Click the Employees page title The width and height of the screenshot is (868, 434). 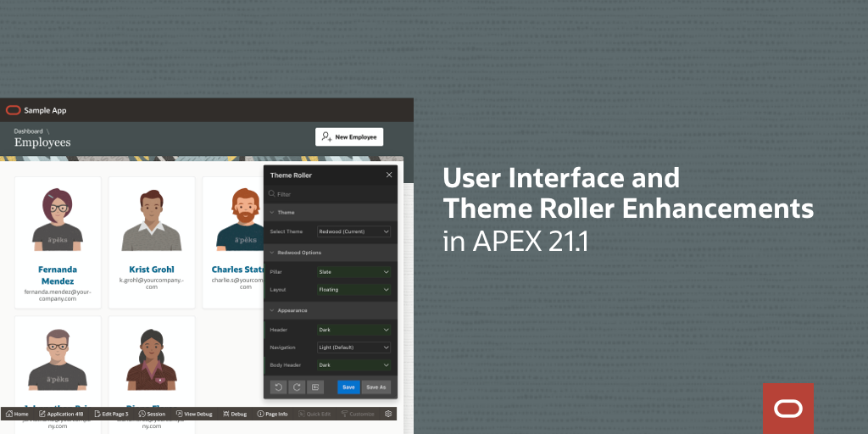[x=42, y=142]
